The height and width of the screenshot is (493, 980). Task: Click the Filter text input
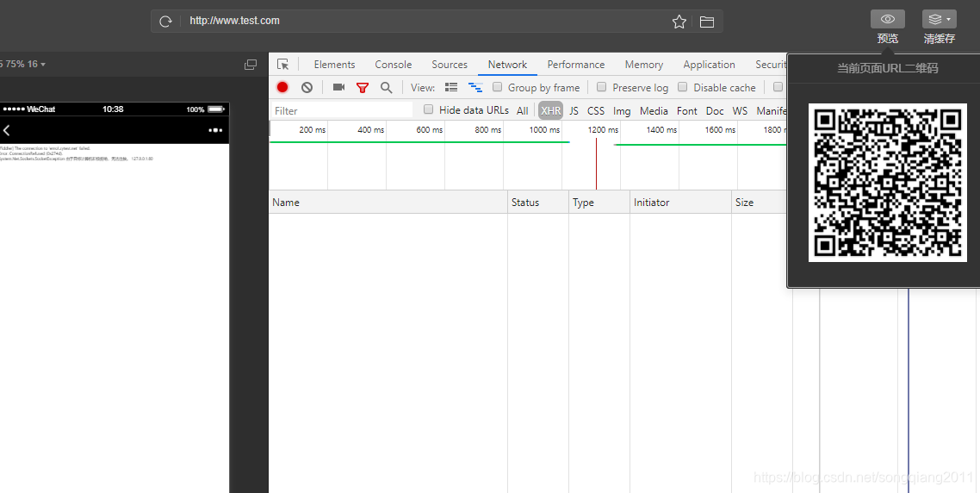point(342,110)
